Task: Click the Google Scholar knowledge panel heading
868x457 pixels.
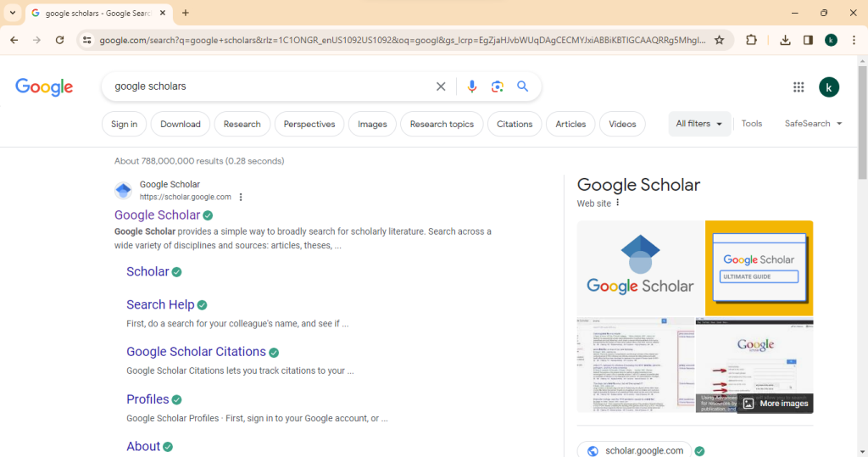Action: pyautogui.click(x=638, y=185)
